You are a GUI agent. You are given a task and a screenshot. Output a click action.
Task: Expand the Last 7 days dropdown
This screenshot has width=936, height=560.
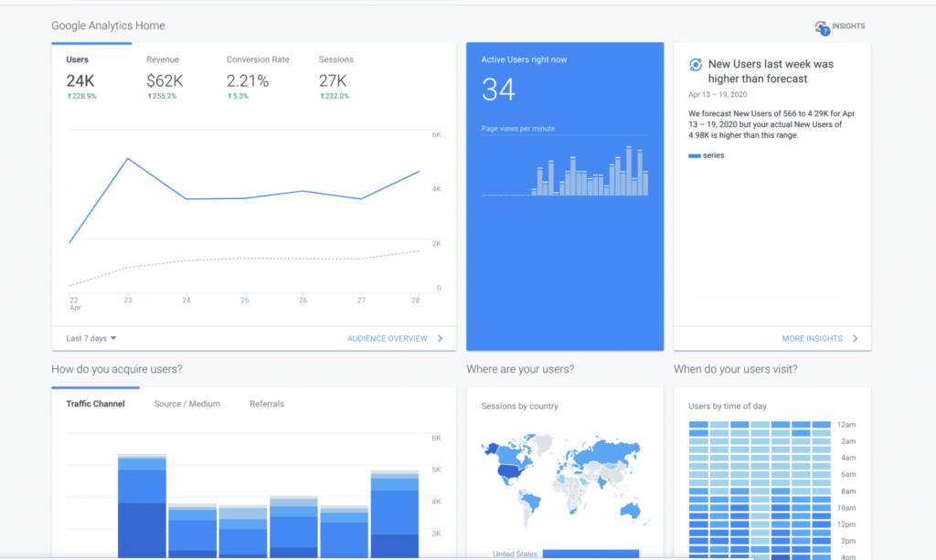pos(91,339)
